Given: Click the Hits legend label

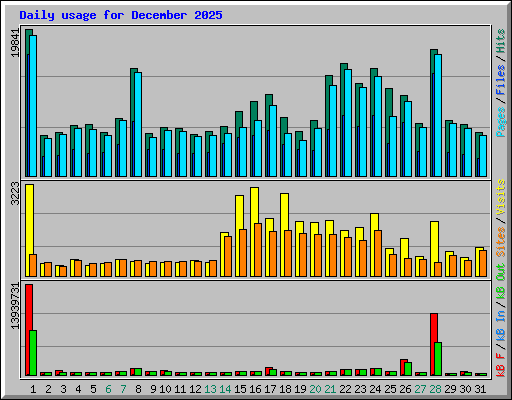Looking at the screenshot, I should [x=501, y=41].
